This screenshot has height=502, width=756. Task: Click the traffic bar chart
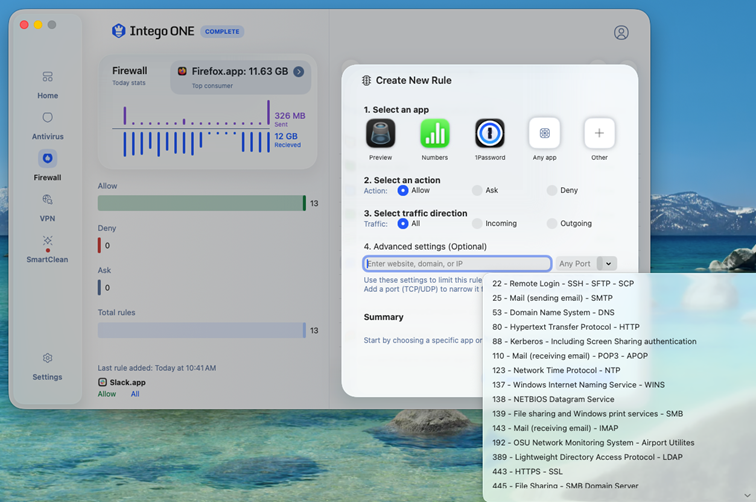click(191, 129)
